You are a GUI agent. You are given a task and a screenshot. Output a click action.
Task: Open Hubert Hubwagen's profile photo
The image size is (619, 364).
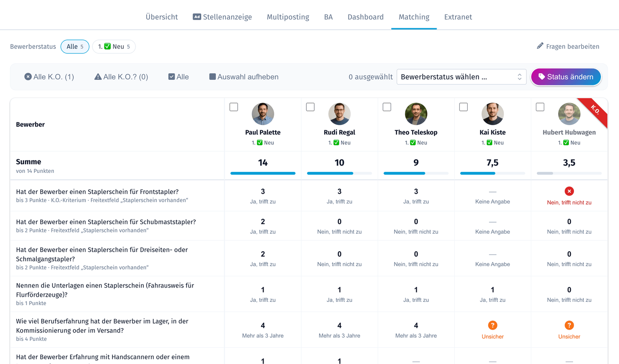tap(569, 114)
